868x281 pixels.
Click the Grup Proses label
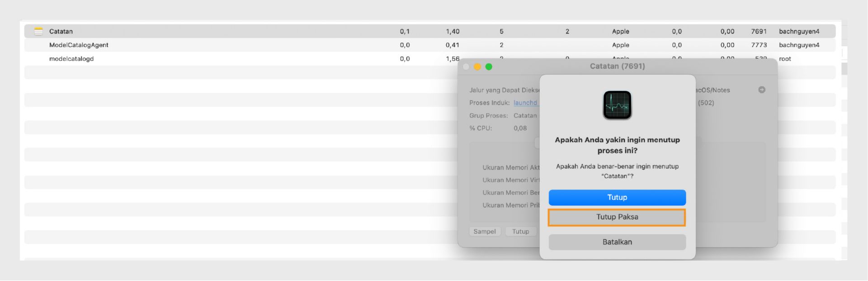489,115
